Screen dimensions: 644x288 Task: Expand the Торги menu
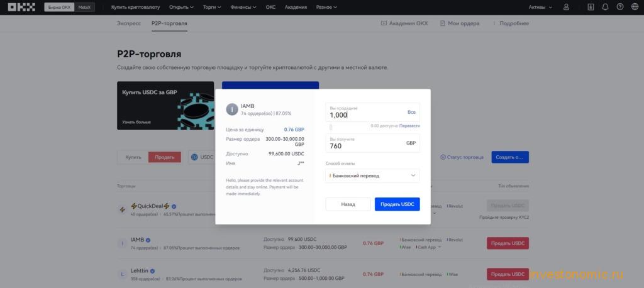point(212,7)
